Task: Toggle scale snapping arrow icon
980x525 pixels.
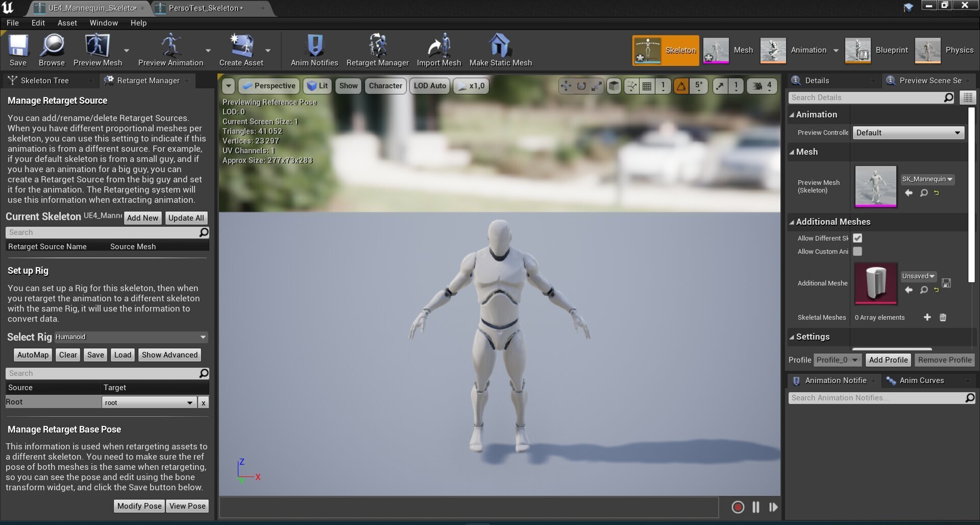Action: (720, 86)
